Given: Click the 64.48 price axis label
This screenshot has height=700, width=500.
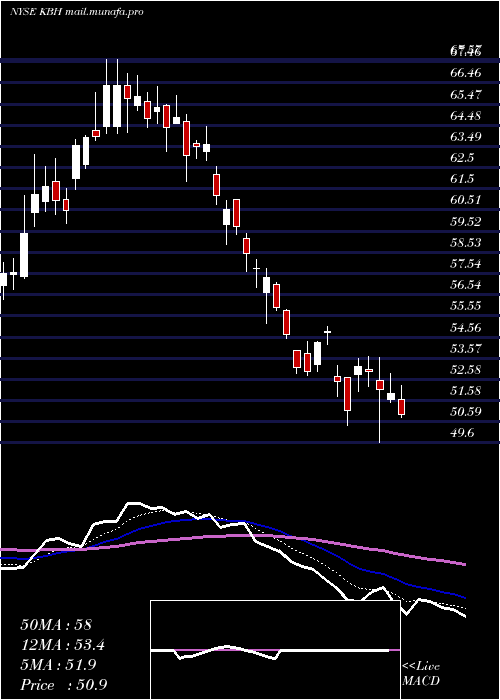Looking at the screenshot, I should click(466, 115).
